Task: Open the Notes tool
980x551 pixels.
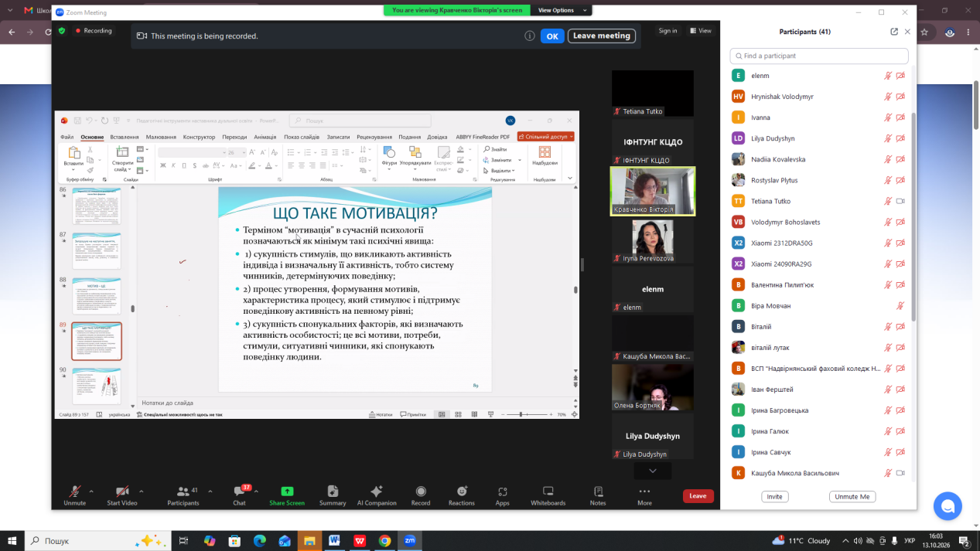Action: pos(598,495)
